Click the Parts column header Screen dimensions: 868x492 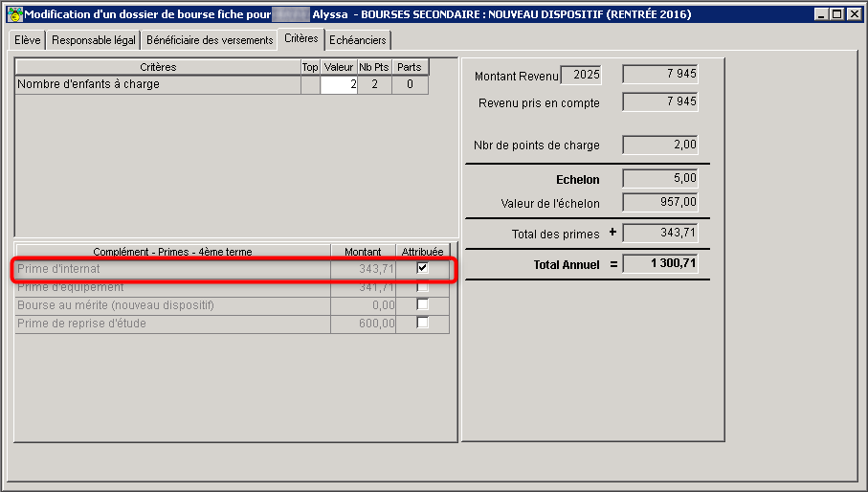pyautogui.click(x=410, y=67)
